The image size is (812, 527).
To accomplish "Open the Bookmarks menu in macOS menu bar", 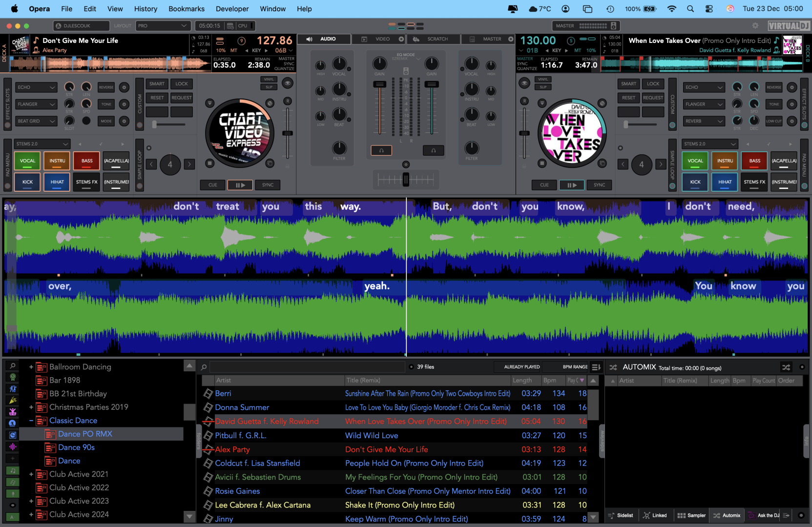I will tap(187, 9).
